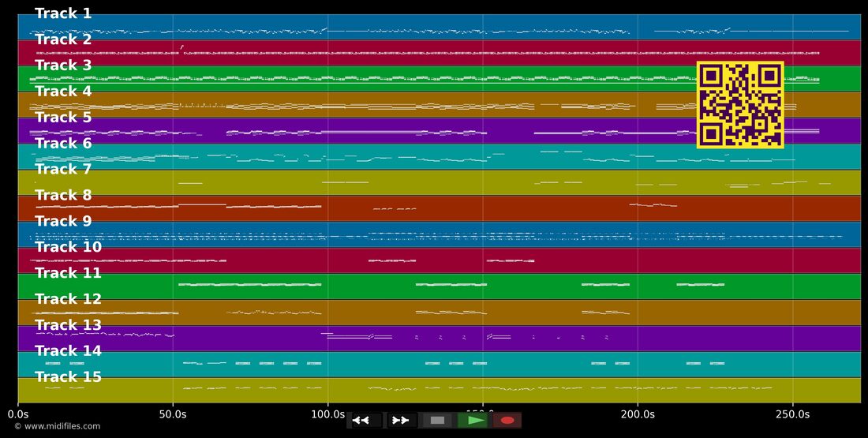Select the Track 5 label

(x=63, y=118)
